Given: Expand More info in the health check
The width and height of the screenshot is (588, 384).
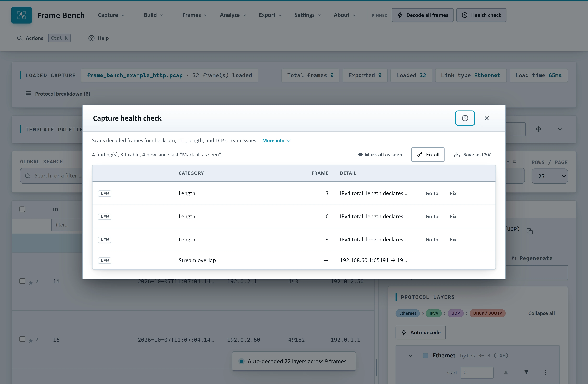Looking at the screenshot, I should pyautogui.click(x=276, y=141).
